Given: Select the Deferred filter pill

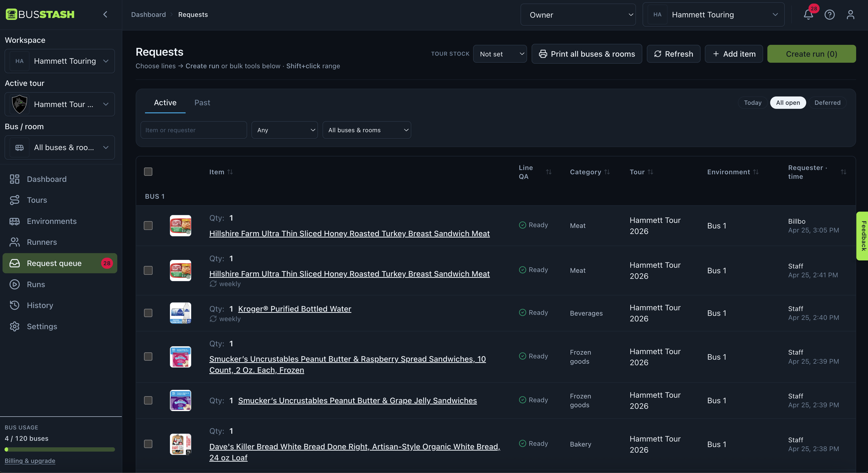Looking at the screenshot, I should click(827, 103).
